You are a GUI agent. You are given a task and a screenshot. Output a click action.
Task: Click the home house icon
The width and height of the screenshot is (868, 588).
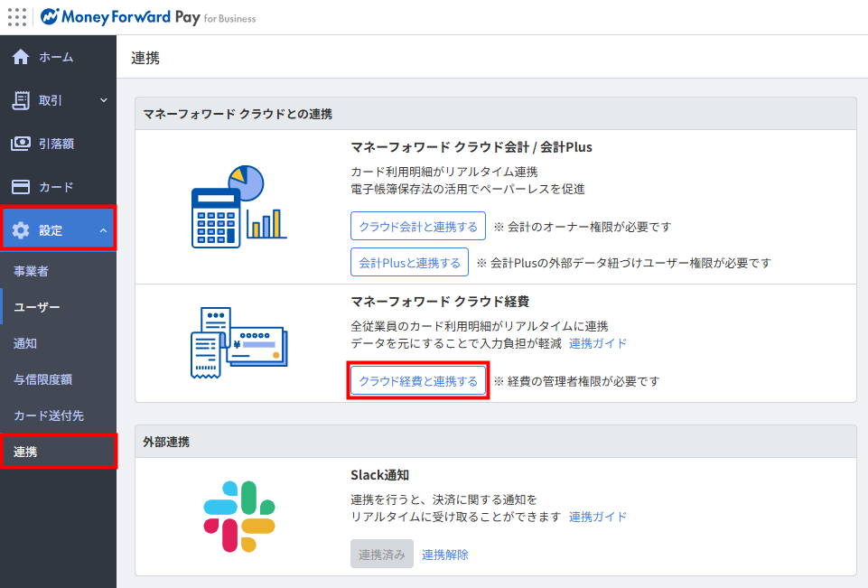click(x=21, y=57)
